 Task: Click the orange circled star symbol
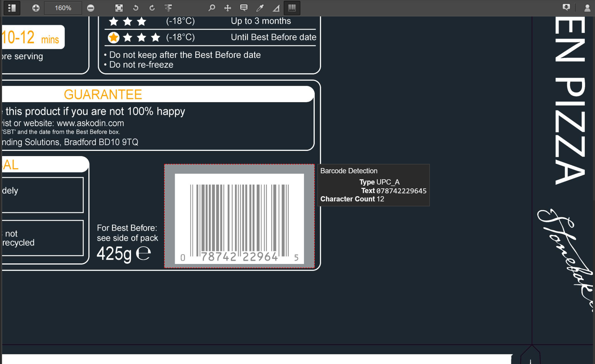coord(113,38)
